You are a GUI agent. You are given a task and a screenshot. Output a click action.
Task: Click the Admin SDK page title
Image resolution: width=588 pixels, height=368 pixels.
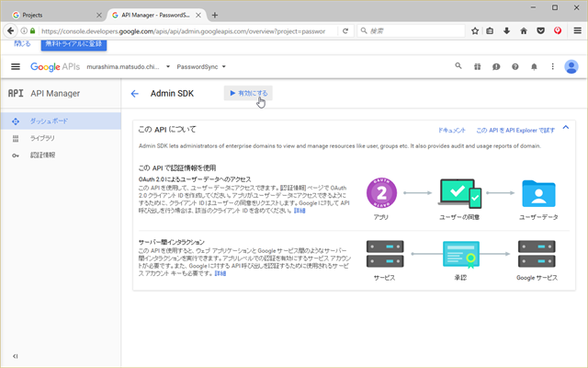[x=172, y=94]
